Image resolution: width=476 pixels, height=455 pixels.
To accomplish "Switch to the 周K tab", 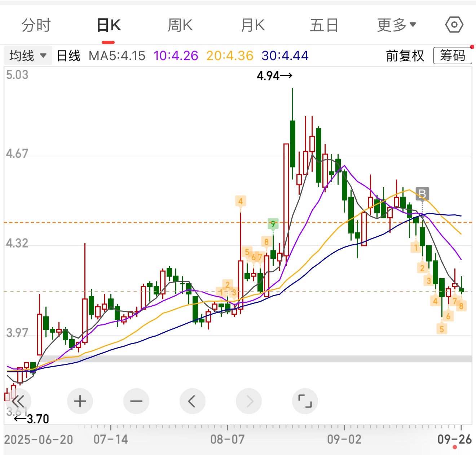I will pyautogui.click(x=180, y=25).
